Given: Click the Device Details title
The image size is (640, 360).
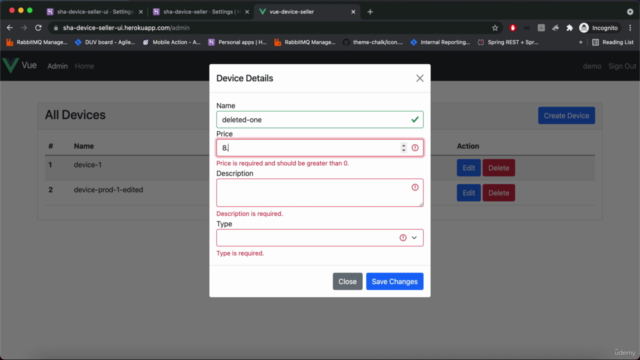Looking at the screenshot, I should [x=244, y=78].
